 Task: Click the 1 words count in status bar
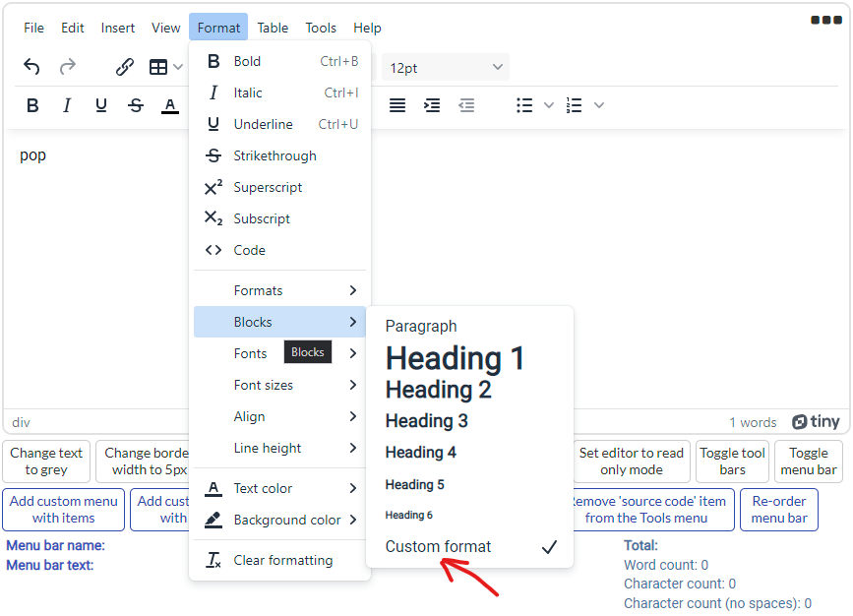click(x=753, y=422)
